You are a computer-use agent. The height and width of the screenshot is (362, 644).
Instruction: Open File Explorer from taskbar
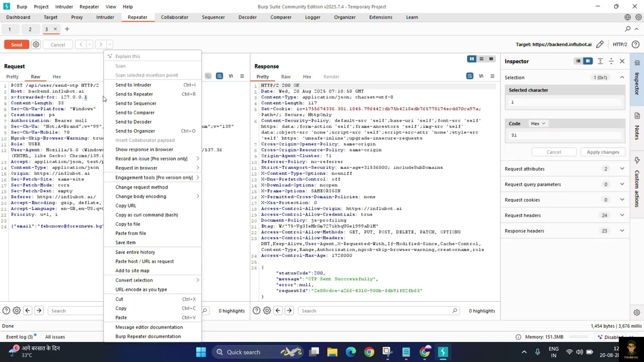point(332,352)
